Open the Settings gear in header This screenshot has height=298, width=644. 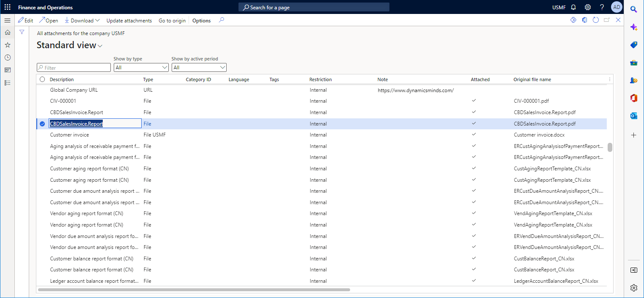point(588,7)
